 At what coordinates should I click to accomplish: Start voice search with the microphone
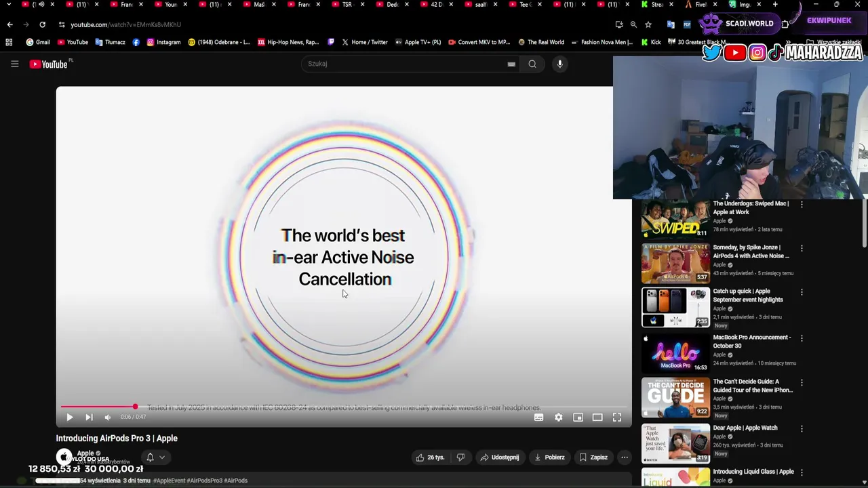pos(559,64)
